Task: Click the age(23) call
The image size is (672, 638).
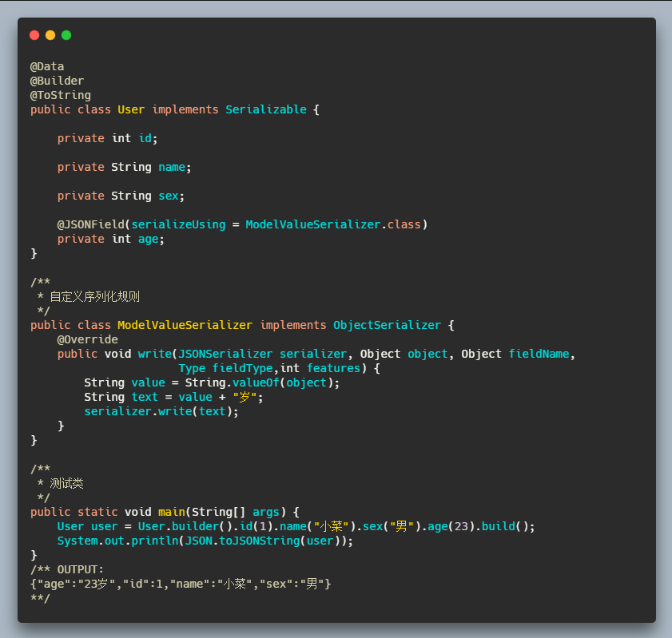Action: tap(451, 526)
